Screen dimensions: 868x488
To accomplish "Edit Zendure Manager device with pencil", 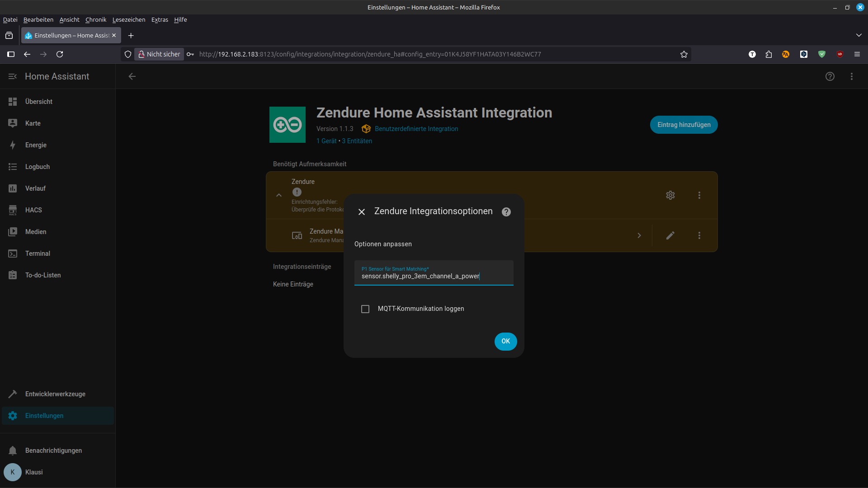I will tap(670, 235).
